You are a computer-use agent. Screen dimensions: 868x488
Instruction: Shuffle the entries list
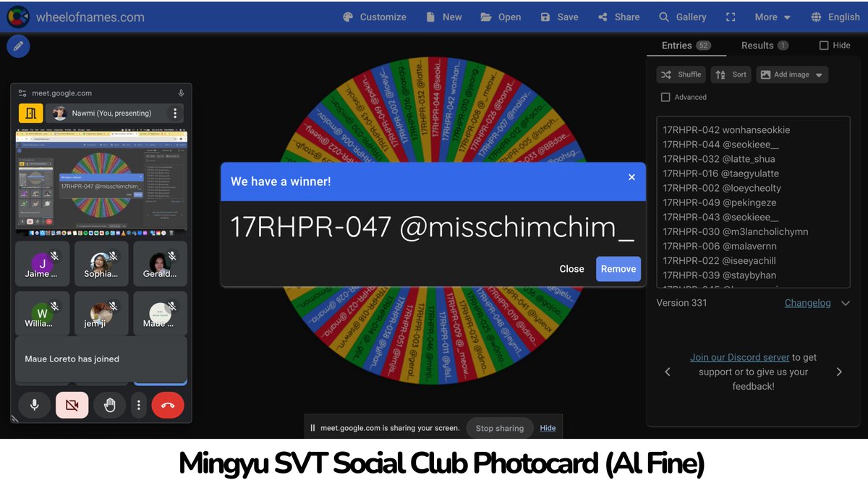[681, 74]
